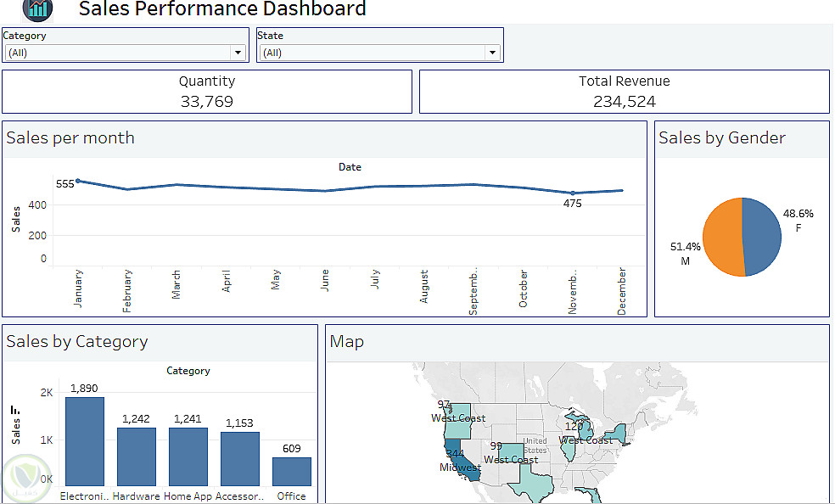
Task: Select the Hardware bar labeled 1,242
Action: pos(137,456)
